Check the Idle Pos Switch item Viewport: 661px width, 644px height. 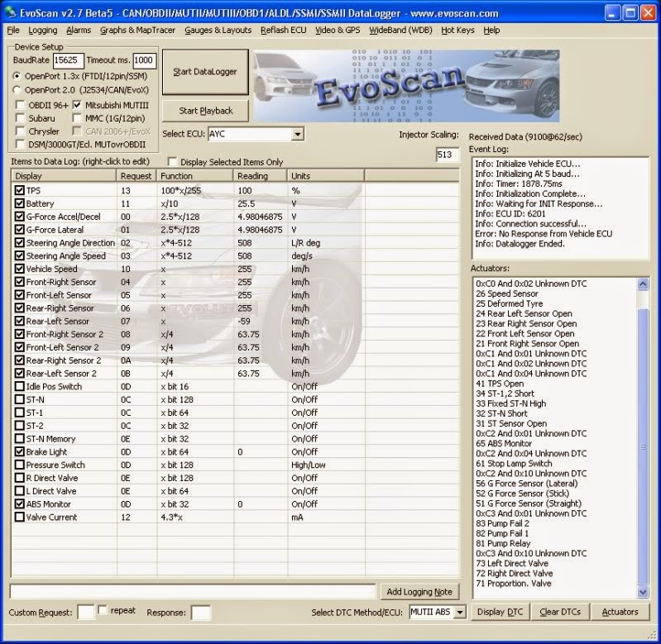click(19, 386)
